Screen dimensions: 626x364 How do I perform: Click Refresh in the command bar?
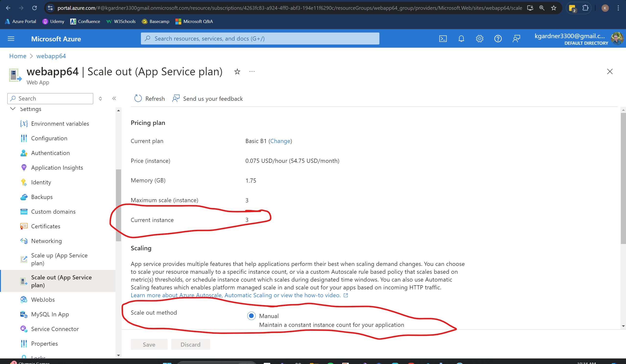click(x=149, y=99)
